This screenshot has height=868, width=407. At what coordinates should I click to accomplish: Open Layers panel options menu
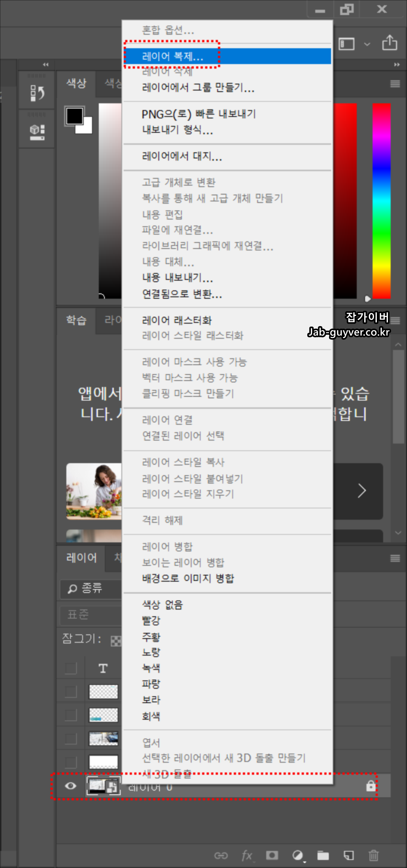point(395,558)
